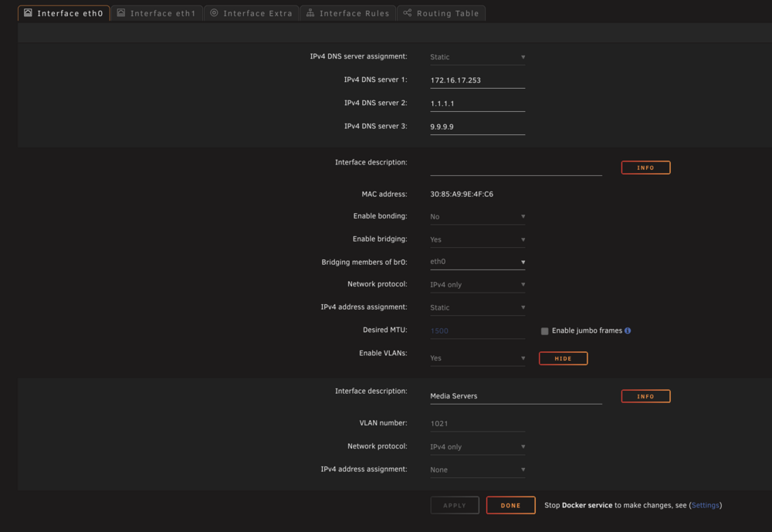772x532 pixels.
Task: Click the DONE button
Action: (510, 506)
